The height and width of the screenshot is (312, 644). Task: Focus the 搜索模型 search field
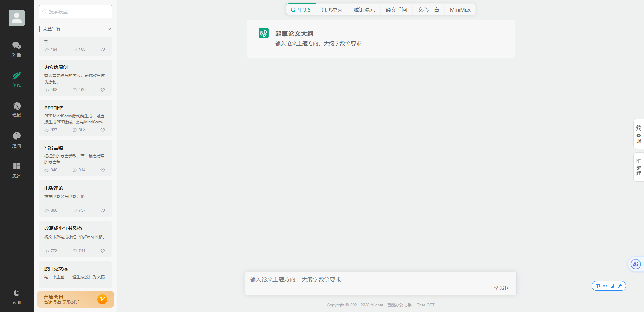pos(75,12)
